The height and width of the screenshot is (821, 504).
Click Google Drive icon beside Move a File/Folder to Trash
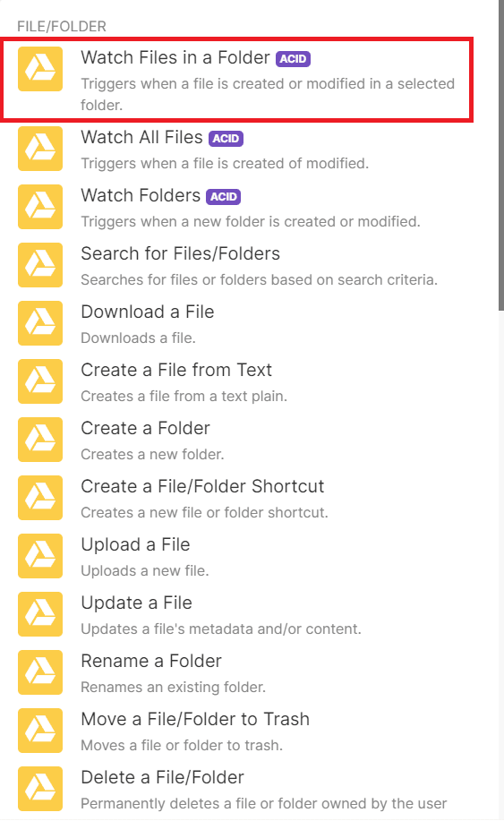tap(40, 731)
